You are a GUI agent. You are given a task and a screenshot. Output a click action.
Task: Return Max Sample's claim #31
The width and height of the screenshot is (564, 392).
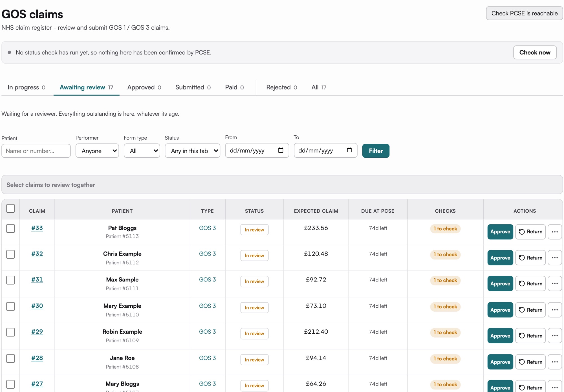(x=530, y=284)
